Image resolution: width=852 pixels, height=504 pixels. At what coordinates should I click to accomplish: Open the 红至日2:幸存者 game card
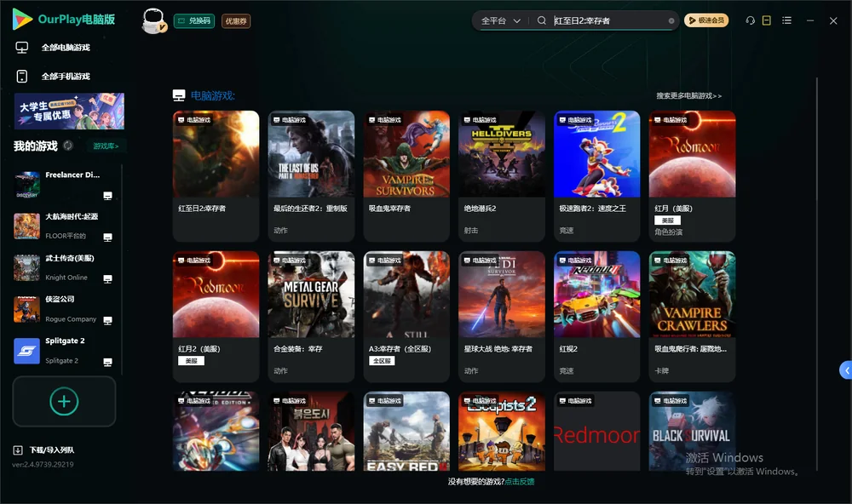pos(216,176)
